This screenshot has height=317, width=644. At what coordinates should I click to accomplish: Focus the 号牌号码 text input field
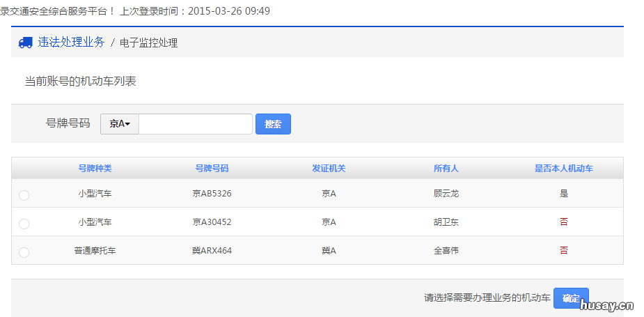196,124
